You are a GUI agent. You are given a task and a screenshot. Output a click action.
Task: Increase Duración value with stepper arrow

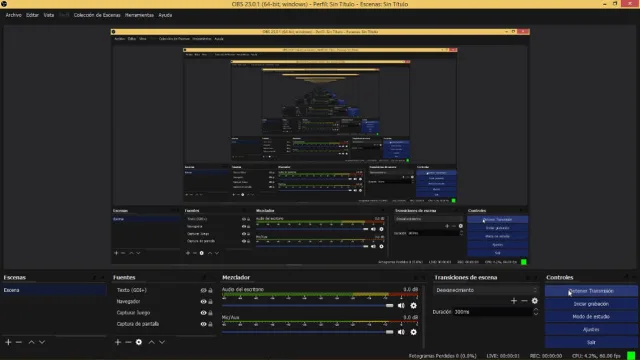[x=536, y=310]
